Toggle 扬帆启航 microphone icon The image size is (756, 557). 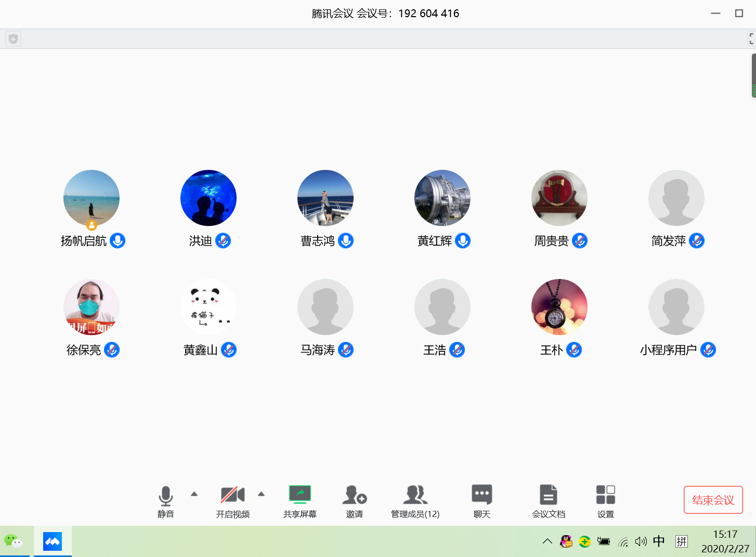click(118, 241)
